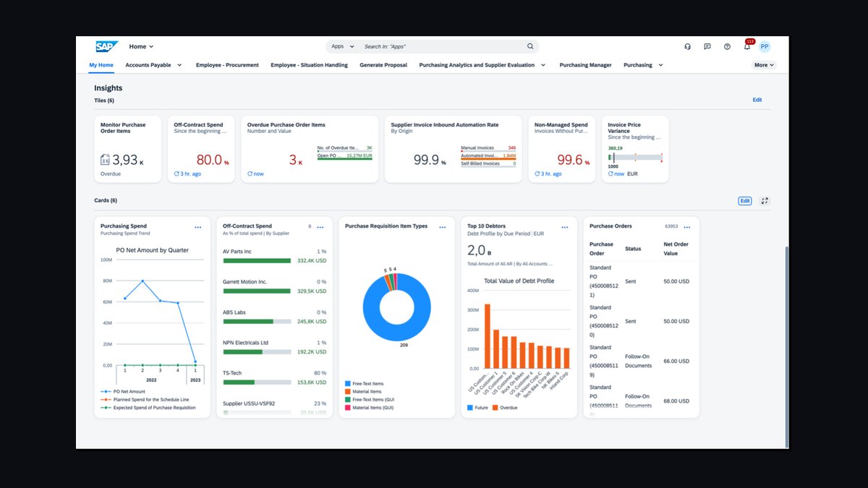Open Monitor Purchase Order Items tile
Viewport: 868px width, 488px height.
pos(127,149)
